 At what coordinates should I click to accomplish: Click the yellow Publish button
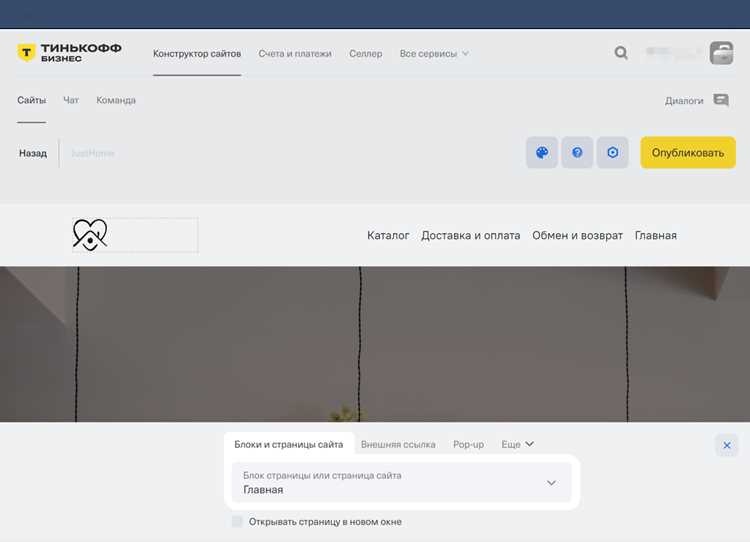688,153
